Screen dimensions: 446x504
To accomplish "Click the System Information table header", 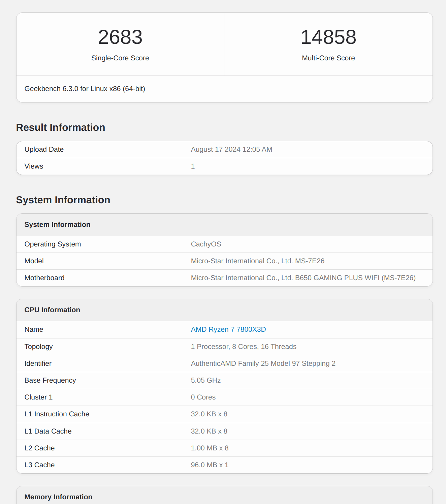I will tap(58, 225).
